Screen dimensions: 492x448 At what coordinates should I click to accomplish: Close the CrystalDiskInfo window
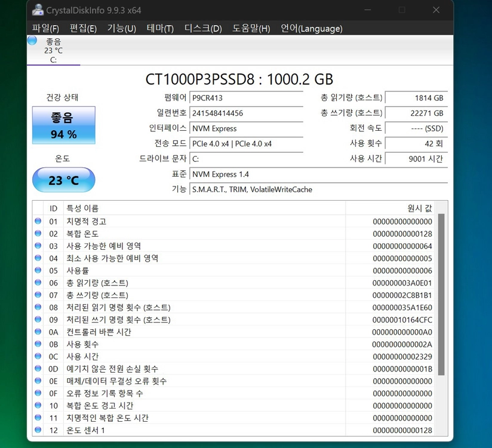[x=436, y=10]
